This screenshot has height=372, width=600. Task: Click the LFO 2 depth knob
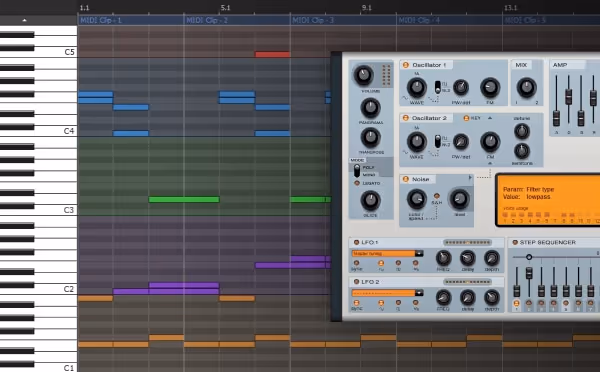[x=492, y=297]
